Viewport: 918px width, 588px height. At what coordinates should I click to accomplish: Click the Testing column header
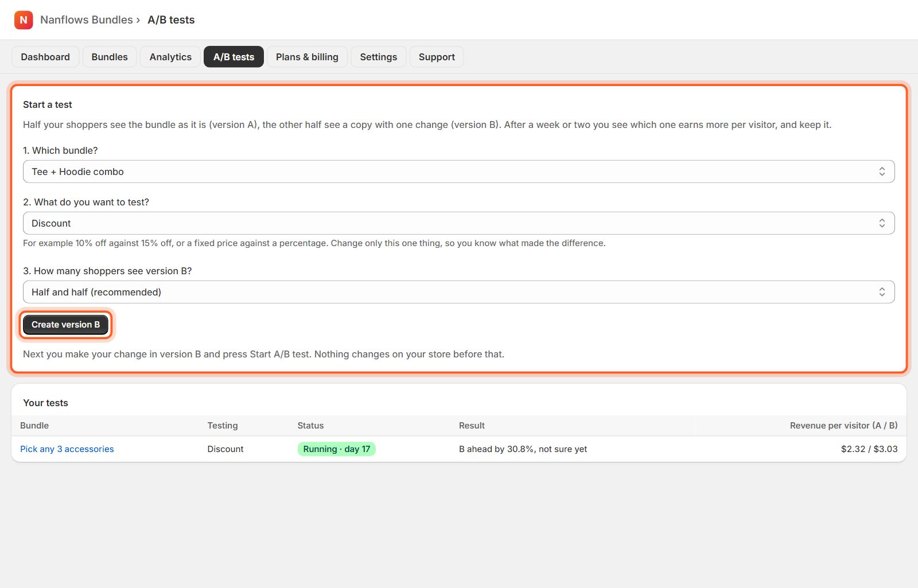pyautogui.click(x=223, y=426)
